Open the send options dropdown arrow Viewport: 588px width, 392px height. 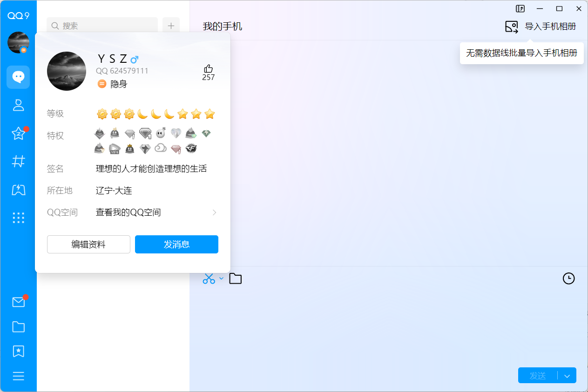tap(567, 376)
